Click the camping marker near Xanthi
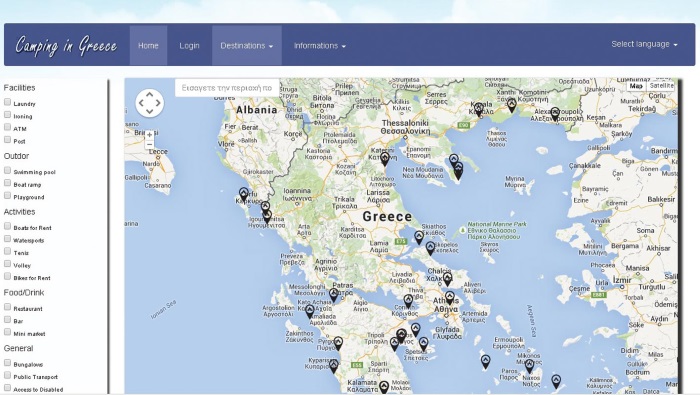This screenshot has height=395, width=700. click(512, 105)
